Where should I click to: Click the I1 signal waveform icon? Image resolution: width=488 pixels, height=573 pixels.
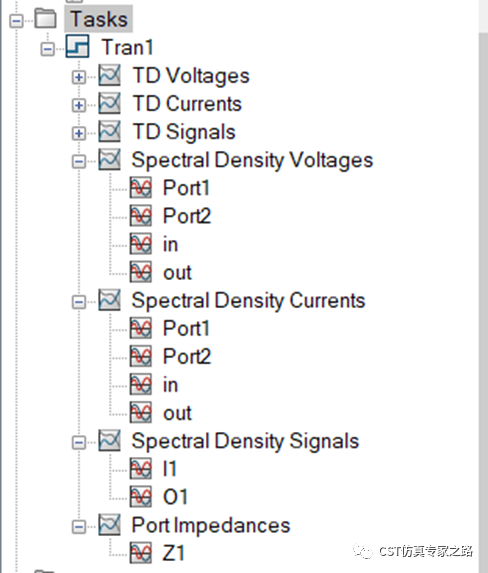tap(141, 469)
